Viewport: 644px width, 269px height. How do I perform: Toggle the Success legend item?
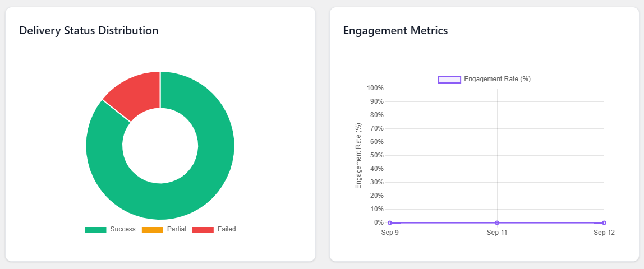point(110,229)
